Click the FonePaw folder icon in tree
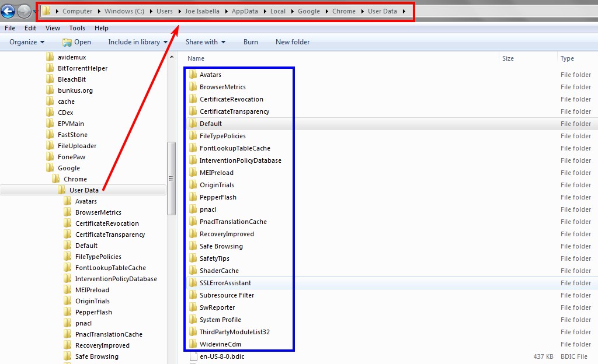This screenshot has width=598, height=364. tap(50, 157)
